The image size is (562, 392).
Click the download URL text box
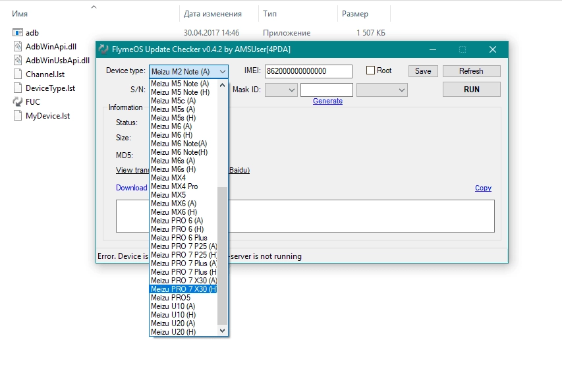click(305, 216)
